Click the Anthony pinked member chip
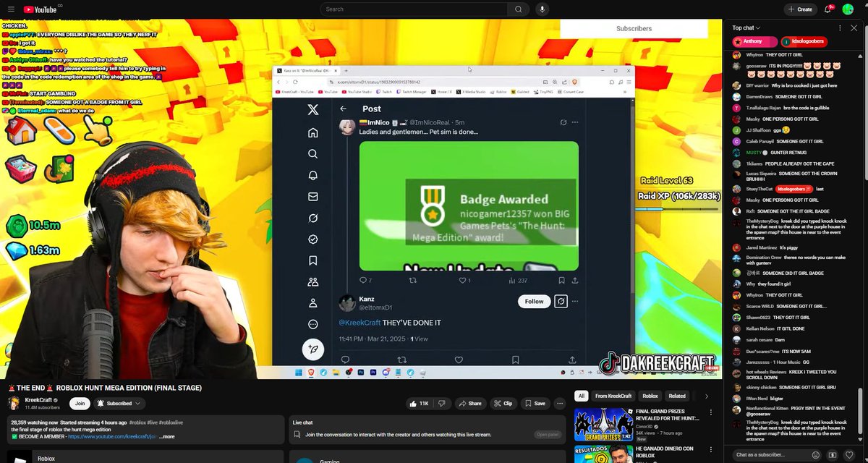The height and width of the screenshot is (463, 868). point(755,42)
